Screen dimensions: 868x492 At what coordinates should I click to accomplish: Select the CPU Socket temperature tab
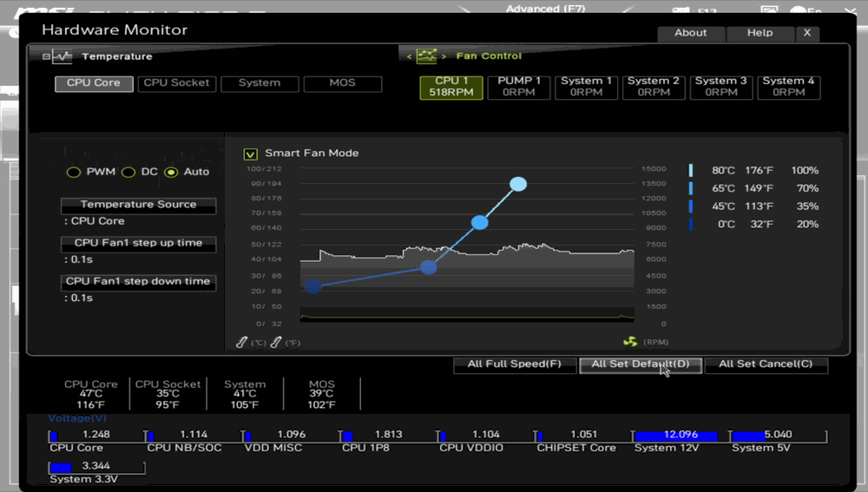[177, 83]
